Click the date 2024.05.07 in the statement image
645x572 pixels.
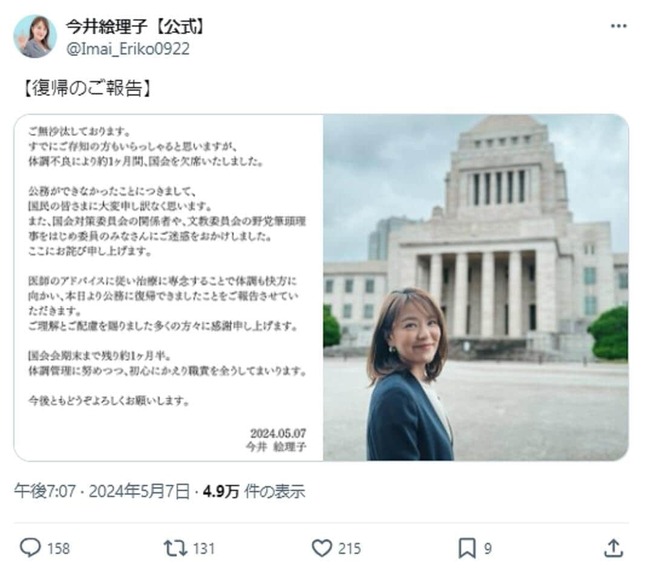pyautogui.click(x=278, y=433)
